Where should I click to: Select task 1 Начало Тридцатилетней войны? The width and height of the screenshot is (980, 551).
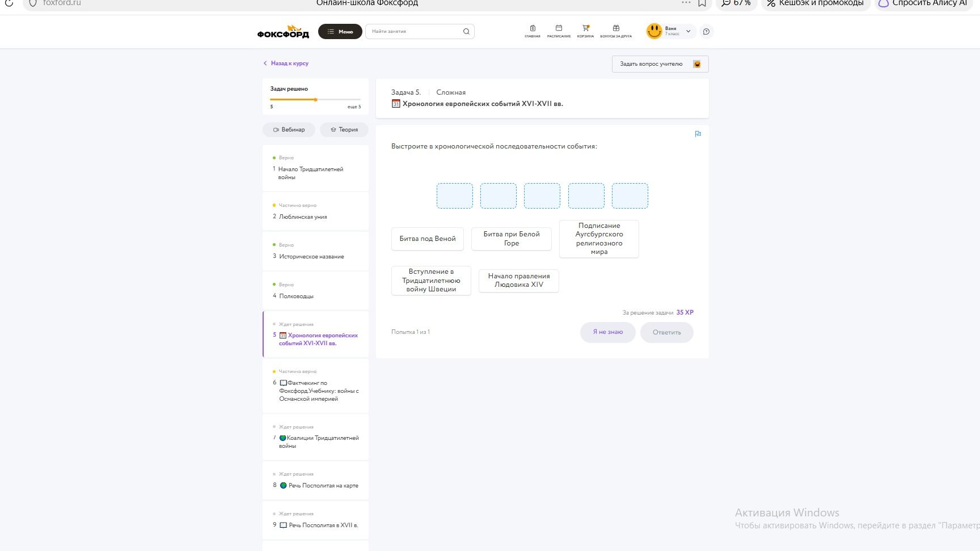pyautogui.click(x=315, y=168)
